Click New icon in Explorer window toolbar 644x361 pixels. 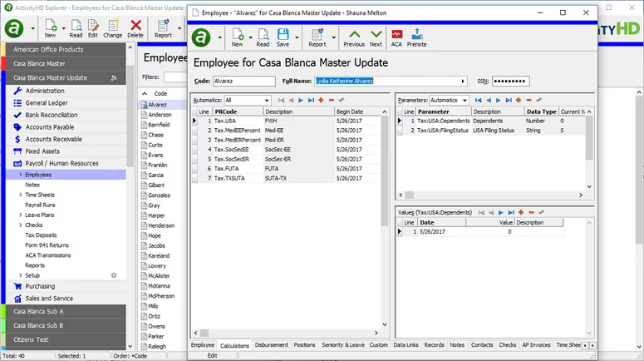click(51, 29)
